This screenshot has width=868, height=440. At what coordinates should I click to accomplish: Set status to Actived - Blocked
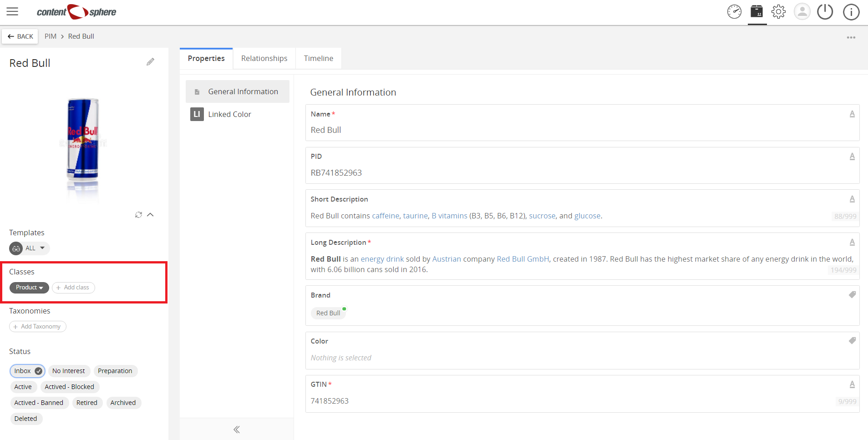pyautogui.click(x=70, y=387)
